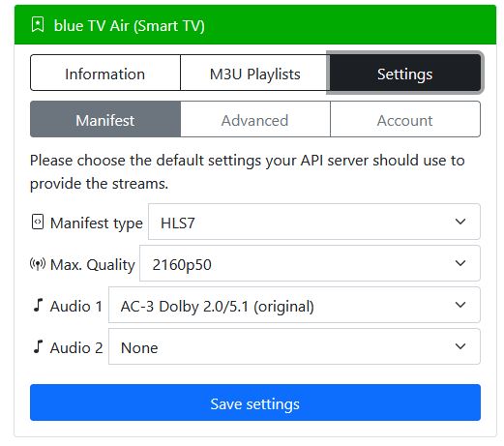This screenshot has width=504, height=446.
Task: Select the Manifest sub-tab
Action: [105, 119]
